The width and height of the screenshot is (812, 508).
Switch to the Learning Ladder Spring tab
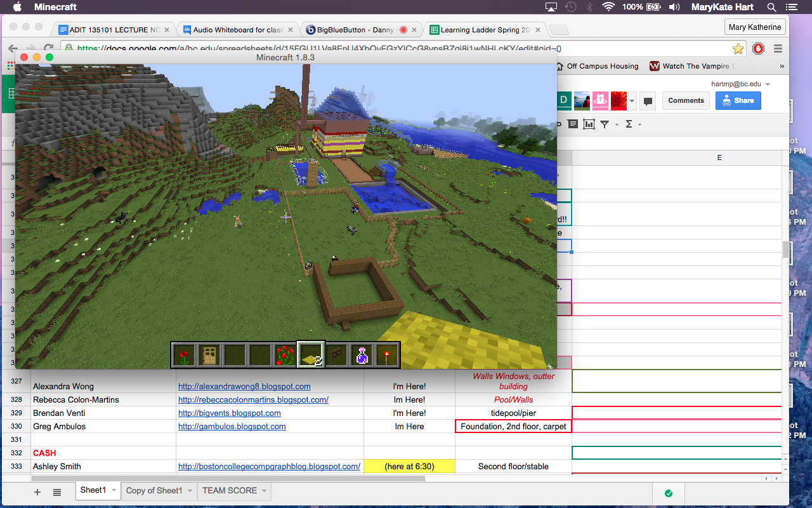pyautogui.click(x=484, y=30)
